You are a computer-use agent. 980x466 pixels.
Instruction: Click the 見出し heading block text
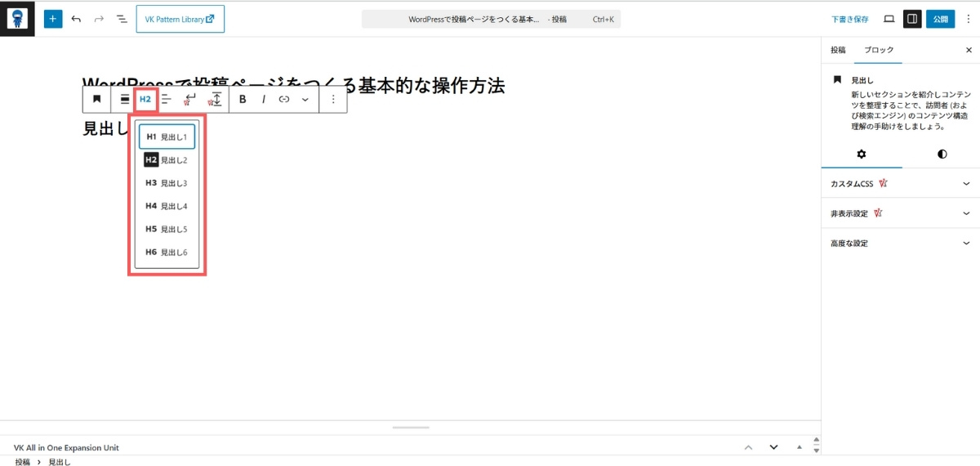106,128
